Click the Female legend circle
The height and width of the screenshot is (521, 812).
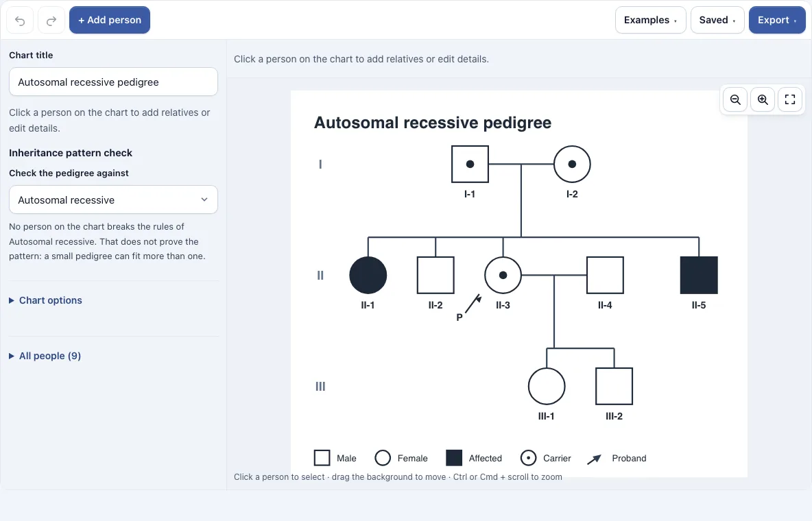(x=383, y=458)
